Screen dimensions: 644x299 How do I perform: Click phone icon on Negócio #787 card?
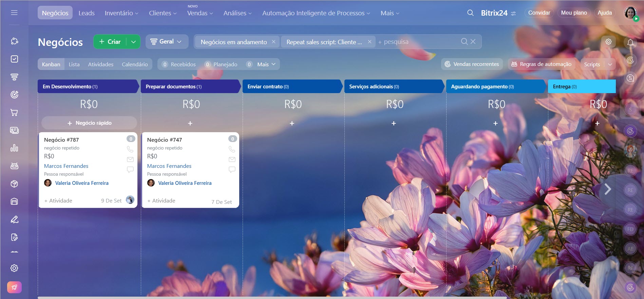click(130, 149)
